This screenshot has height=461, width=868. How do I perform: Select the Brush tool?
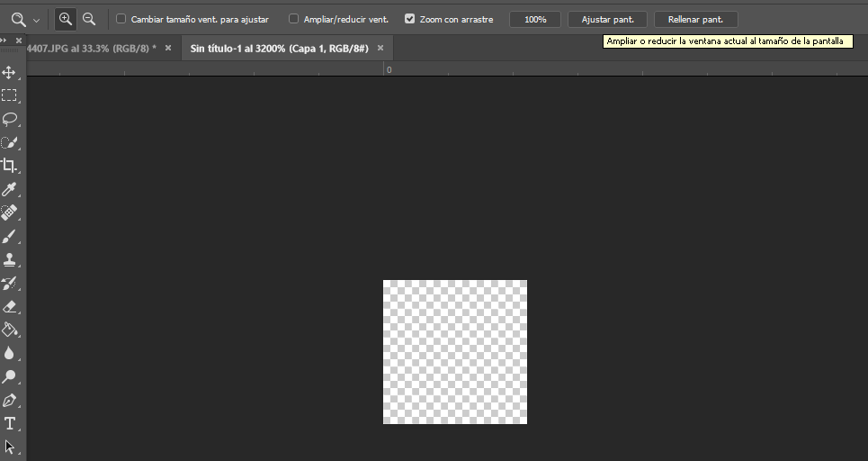click(10, 236)
